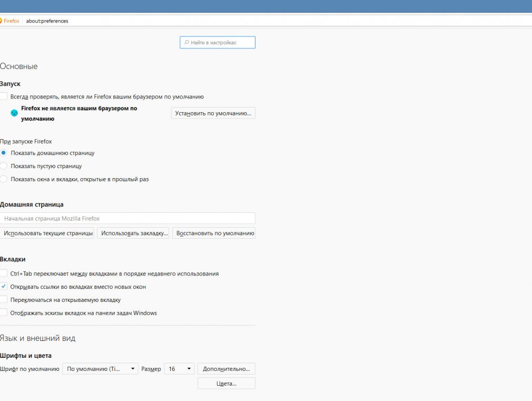Click the 'Основные' heading text
Screen dimensions: 532x401
pyautogui.click(x=18, y=66)
